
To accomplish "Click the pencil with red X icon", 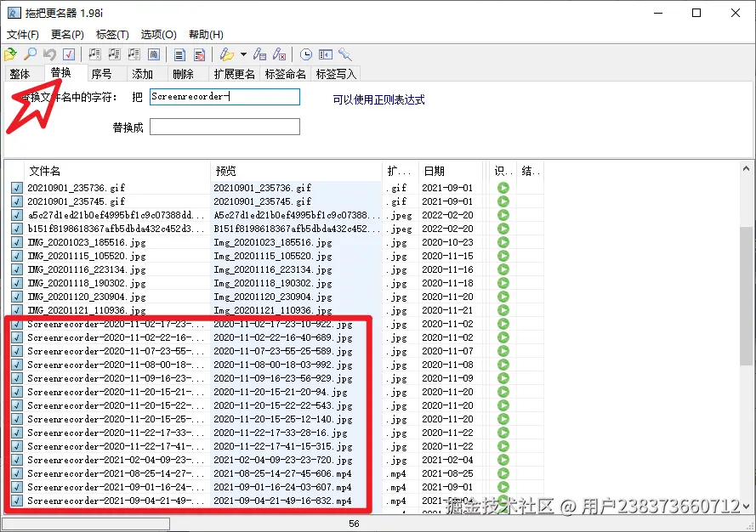I will point(279,54).
